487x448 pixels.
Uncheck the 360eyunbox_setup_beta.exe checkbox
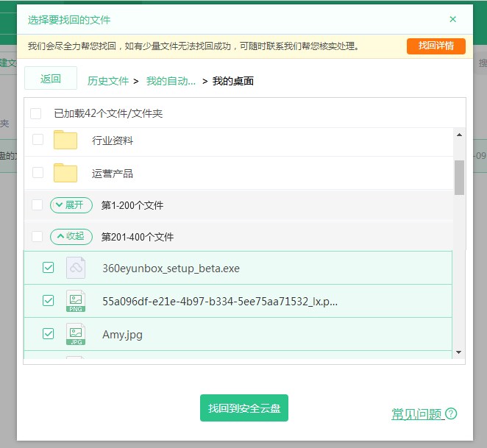pyautogui.click(x=49, y=268)
